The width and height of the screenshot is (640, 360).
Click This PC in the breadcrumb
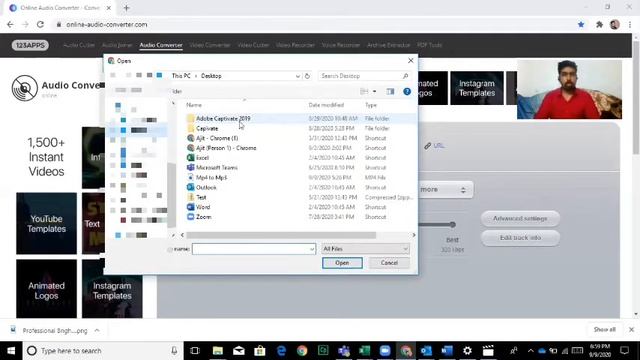(x=181, y=76)
